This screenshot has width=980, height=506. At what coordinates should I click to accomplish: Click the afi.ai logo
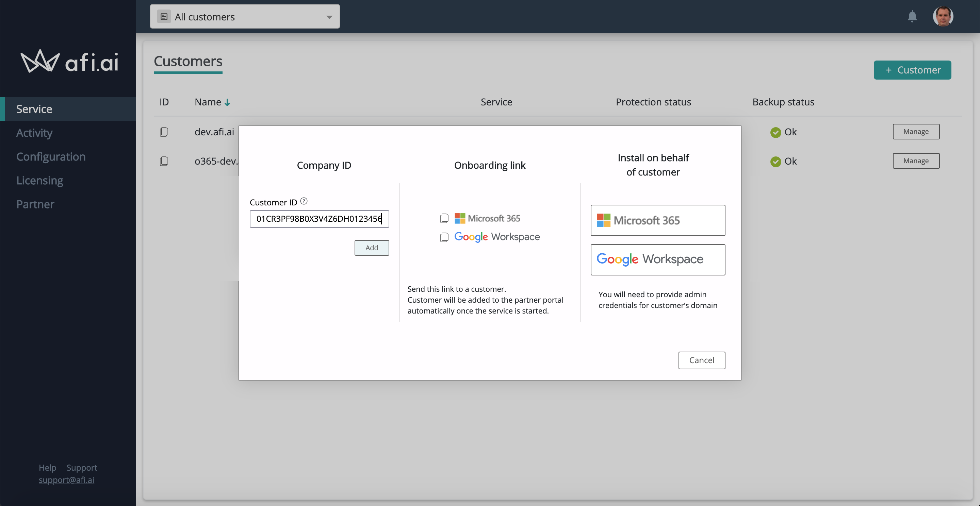click(69, 61)
